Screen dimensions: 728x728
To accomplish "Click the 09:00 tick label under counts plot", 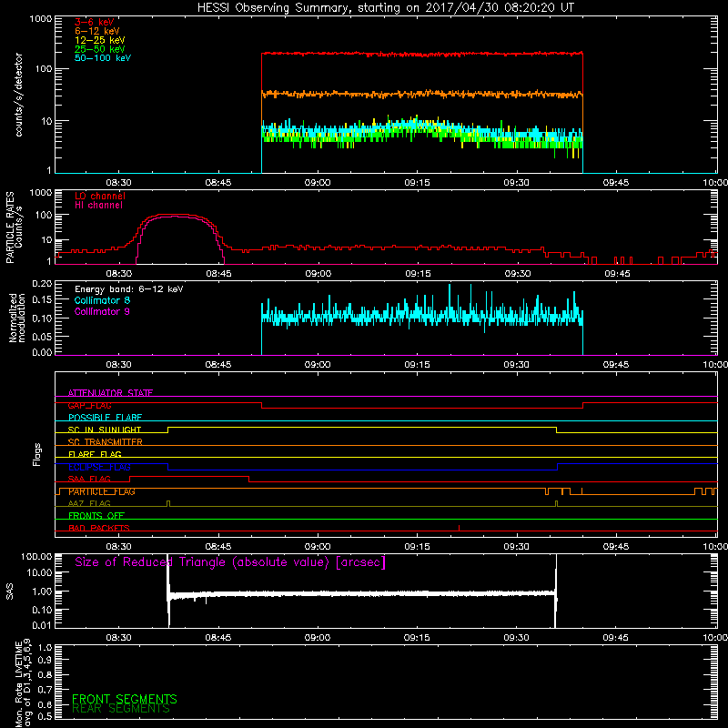I will [318, 183].
